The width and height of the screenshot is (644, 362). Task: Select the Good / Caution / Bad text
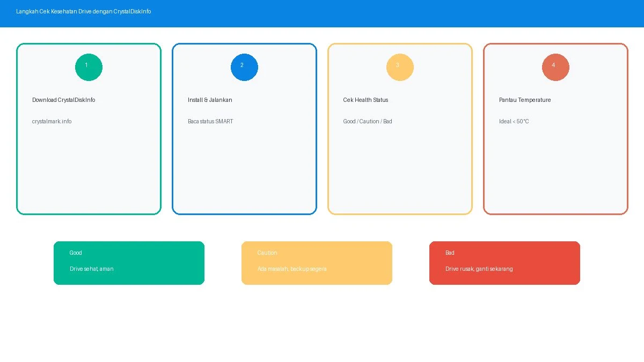(368, 122)
